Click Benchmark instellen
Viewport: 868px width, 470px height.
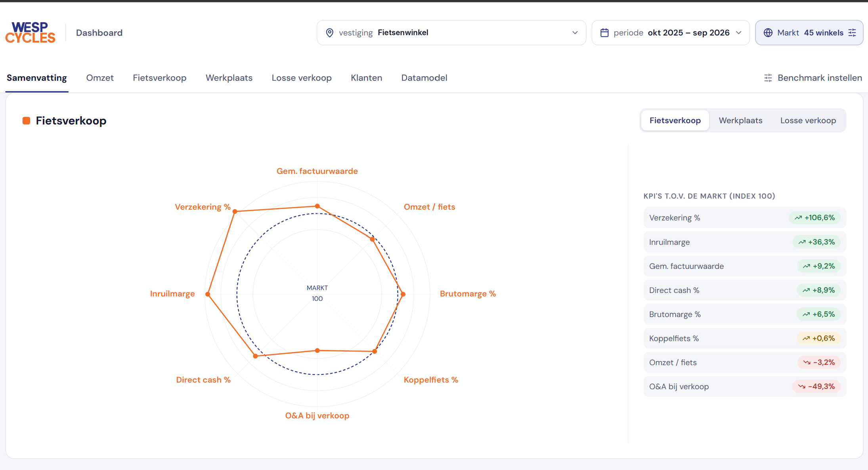coord(813,78)
